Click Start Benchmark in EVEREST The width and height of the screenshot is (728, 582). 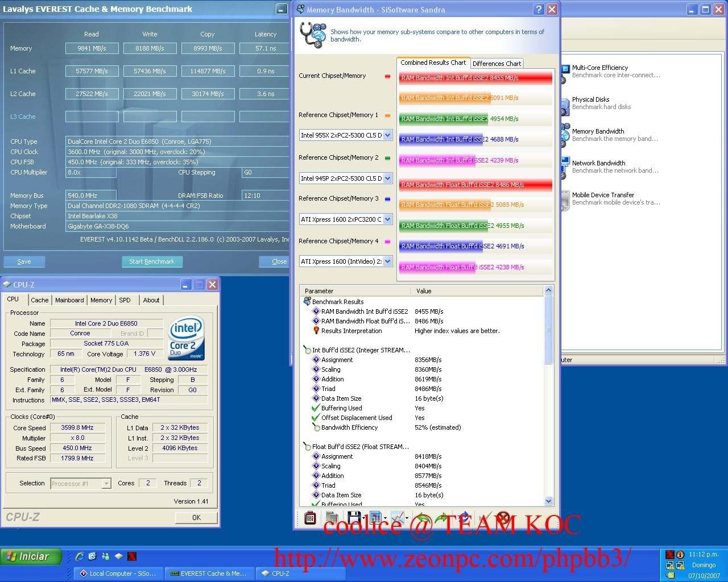152,261
